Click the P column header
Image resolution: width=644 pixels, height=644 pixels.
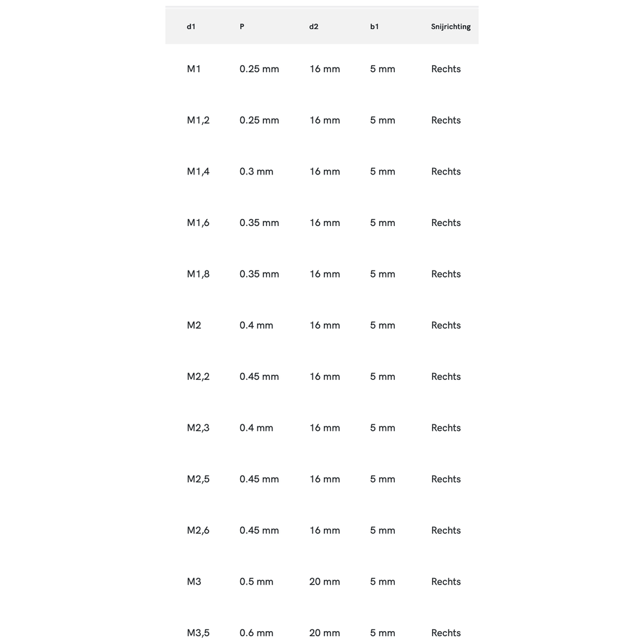tap(242, 26)
